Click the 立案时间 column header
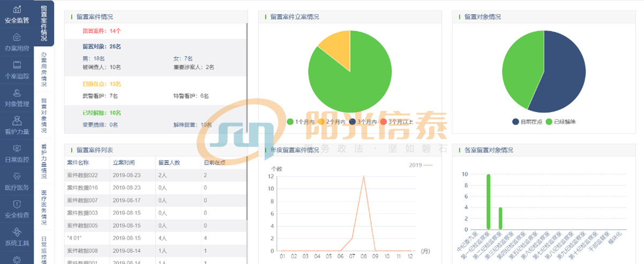The image size is (644, 264). (x=123, y=163)
